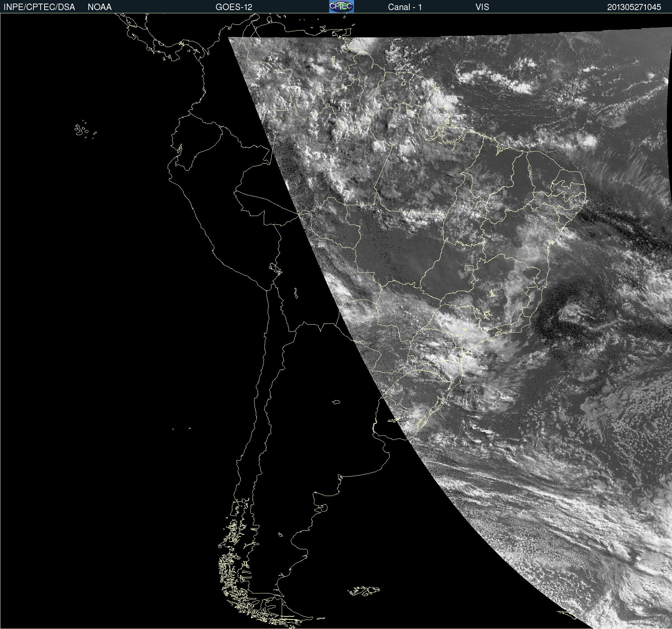Click the 'Canal - 1' channel label
Viewport: 672px width, 629px height.
405,7
